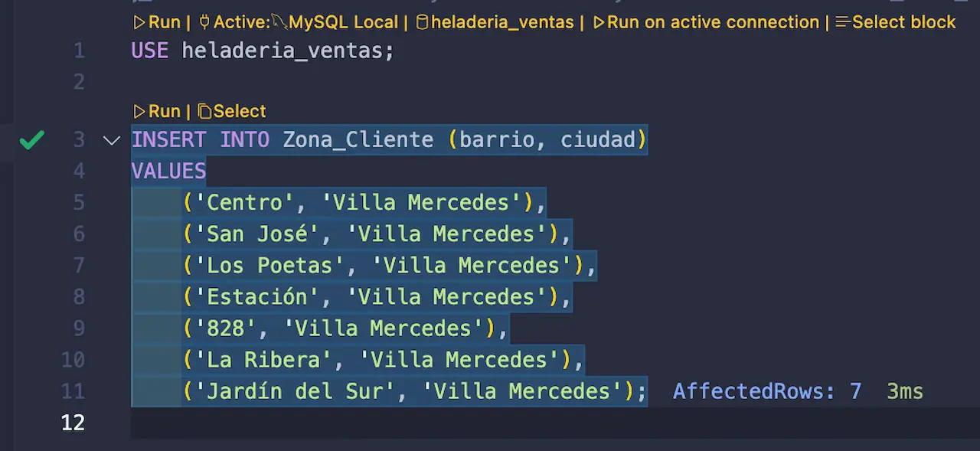The width and height of the screenshot is (980, 451).
Task: Click the Run play icon in the top toolbar
Action: (140, 22)
